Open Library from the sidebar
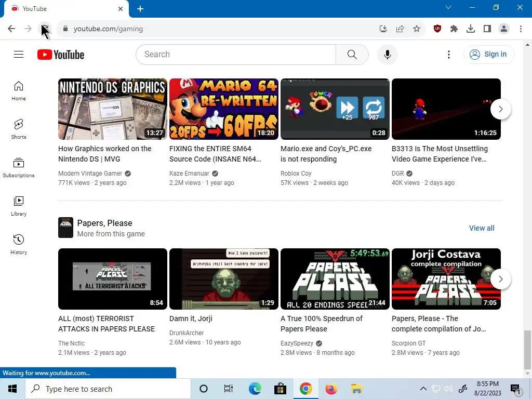Screen dimensions: 532x399 pos(19,206)
